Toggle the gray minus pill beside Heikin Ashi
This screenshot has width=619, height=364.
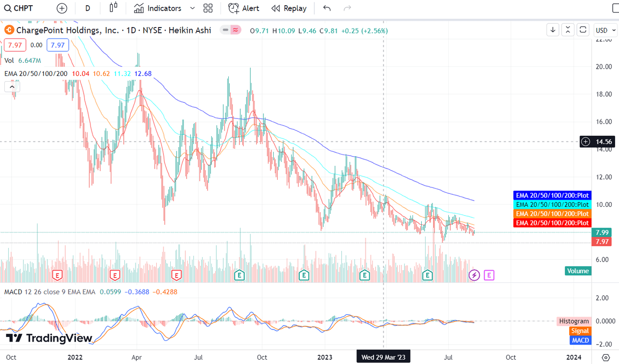pyautogui.click(x=225, y=30)
